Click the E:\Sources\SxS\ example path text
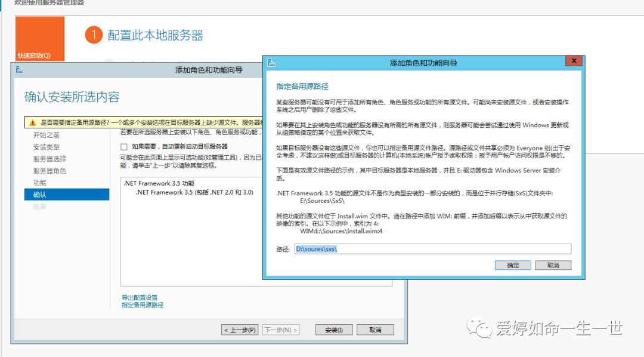 click(x=322, y=201)
